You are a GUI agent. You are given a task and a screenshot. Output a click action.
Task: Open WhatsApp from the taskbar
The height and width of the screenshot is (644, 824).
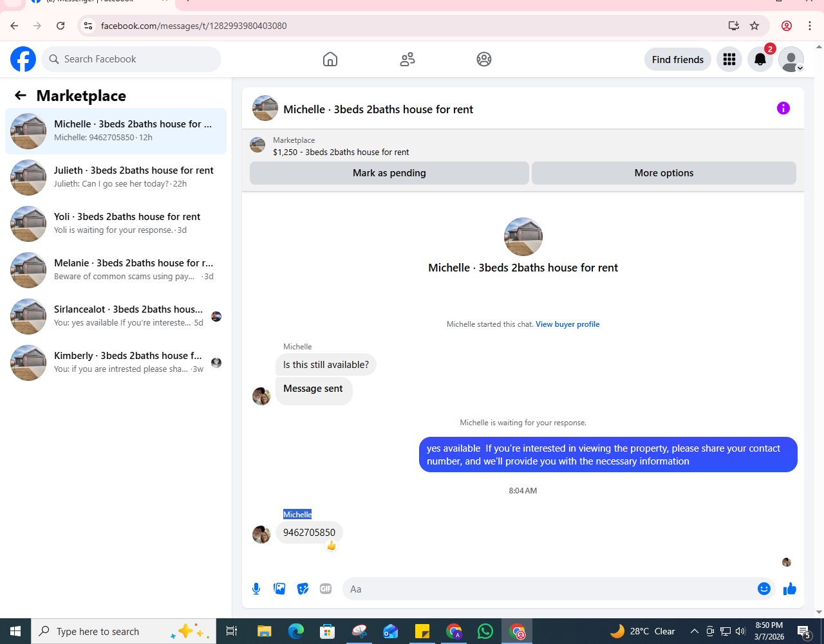pos(485,631)
